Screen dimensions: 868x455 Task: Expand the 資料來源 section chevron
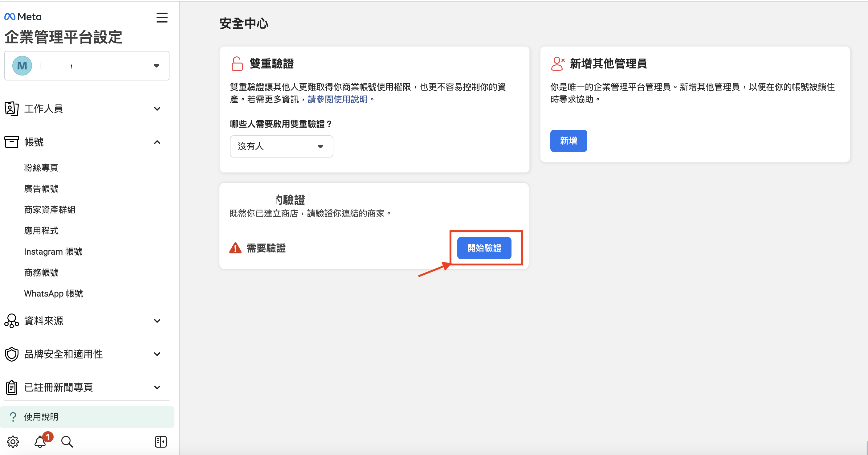point(157,321)
